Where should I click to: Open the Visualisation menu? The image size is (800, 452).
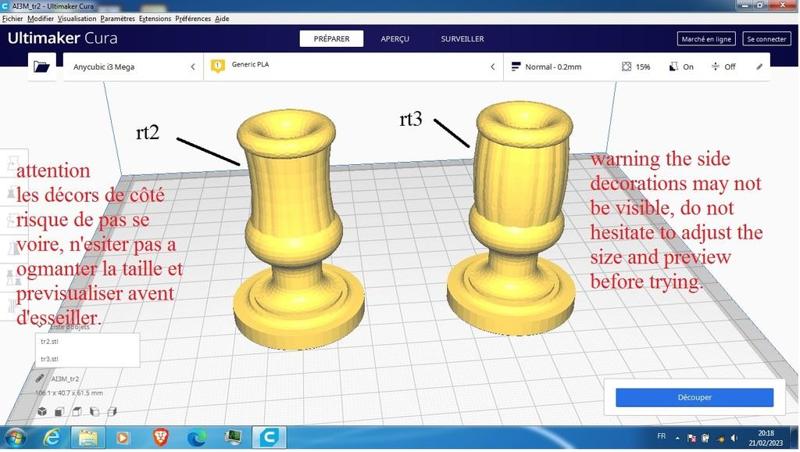click(77, 18)
